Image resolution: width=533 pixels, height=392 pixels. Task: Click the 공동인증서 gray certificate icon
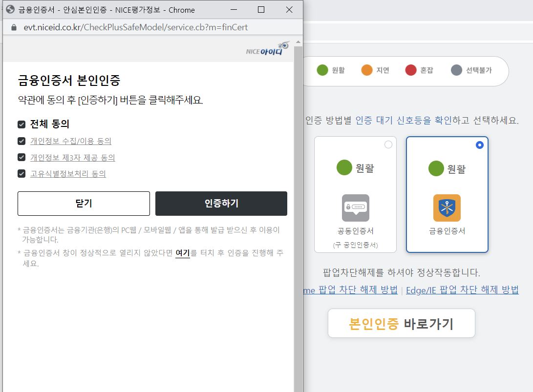[356, 207]
